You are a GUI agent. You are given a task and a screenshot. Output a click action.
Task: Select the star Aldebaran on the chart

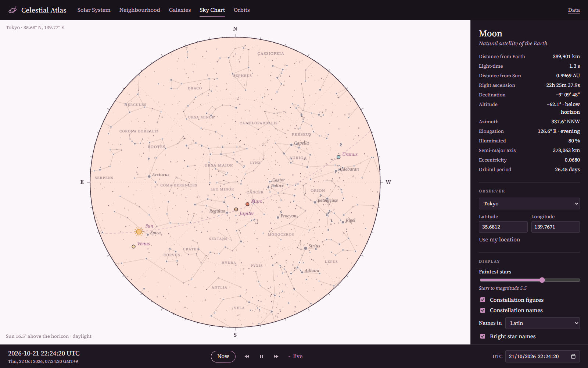(x=336, y=171)
